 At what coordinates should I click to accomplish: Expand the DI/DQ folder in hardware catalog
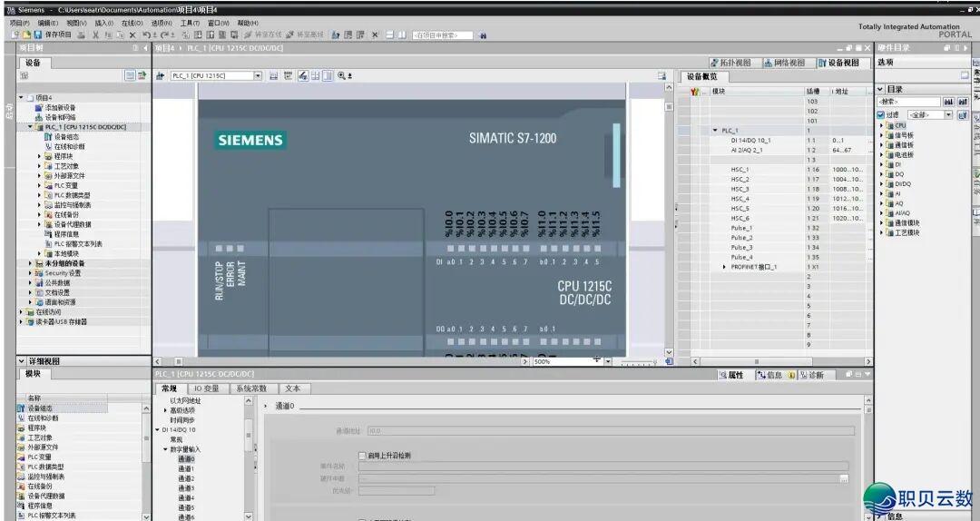(x=881, y=184)
